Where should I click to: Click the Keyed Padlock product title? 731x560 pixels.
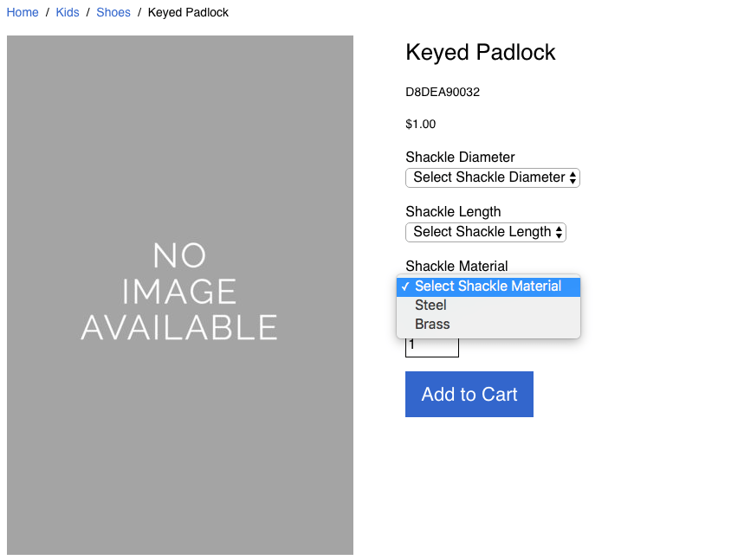point(480,52)
